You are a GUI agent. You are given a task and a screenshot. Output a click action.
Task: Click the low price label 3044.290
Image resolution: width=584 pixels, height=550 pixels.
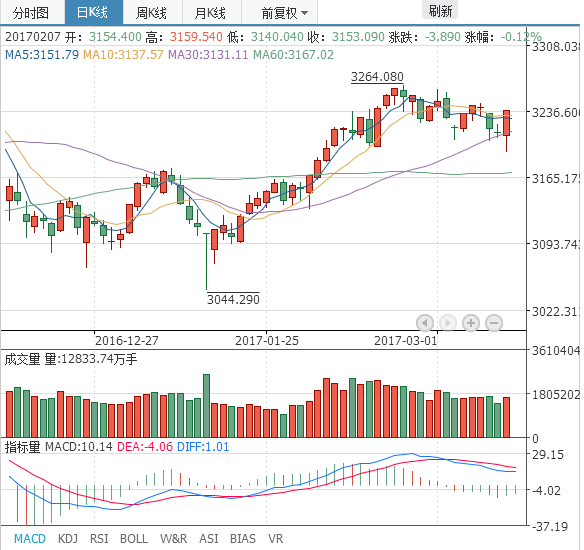click(x=233, y=299)
